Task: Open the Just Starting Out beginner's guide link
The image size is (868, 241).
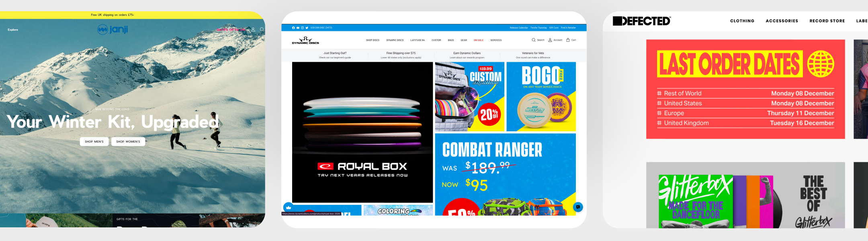Action: coord(335,55)
